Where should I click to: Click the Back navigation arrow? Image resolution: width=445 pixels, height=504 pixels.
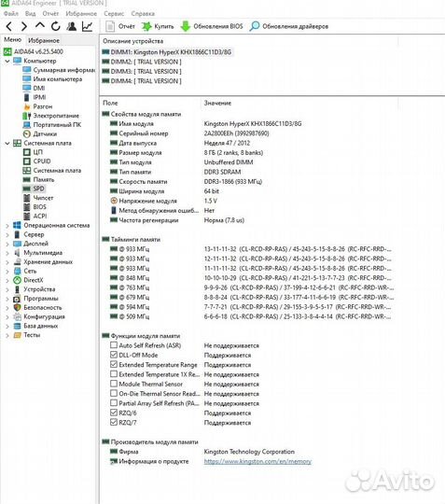9,26
